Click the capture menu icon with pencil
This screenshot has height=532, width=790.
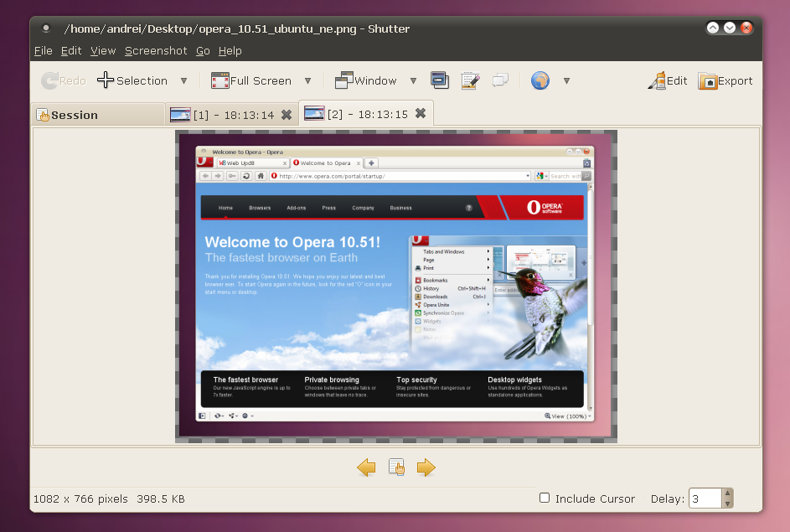click(x=470, y=80)
